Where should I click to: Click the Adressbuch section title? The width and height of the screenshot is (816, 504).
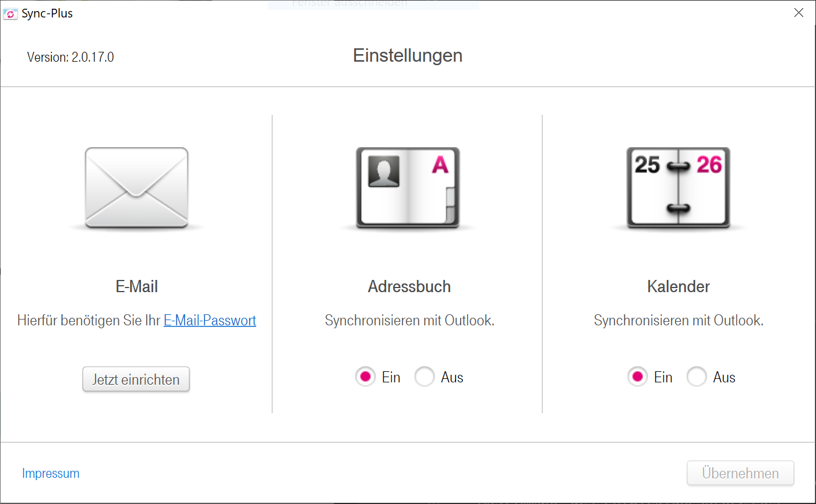409,286
